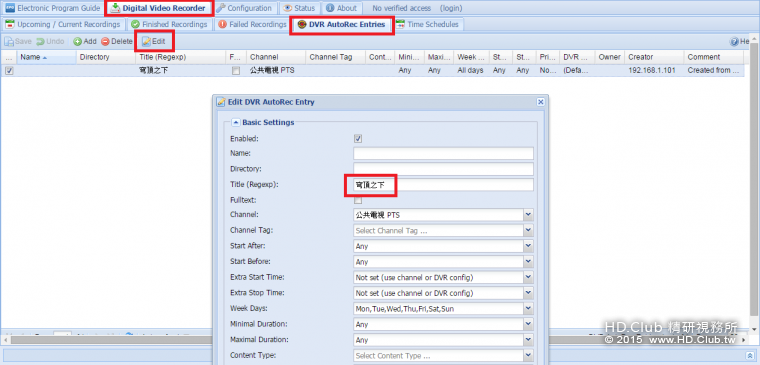The height and width of the screenshot is (365, 760).
Task: Click the Directory input field
Action: 443,169
